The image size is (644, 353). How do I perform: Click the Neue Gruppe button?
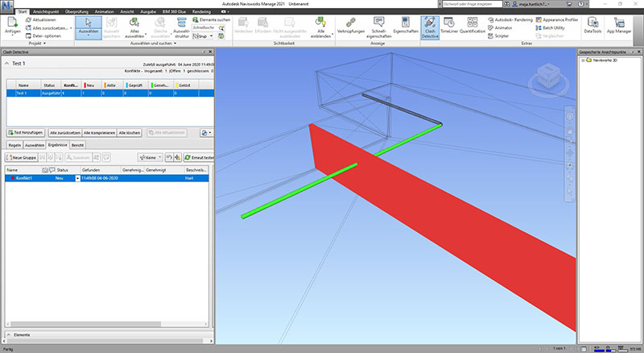[22, 158]
